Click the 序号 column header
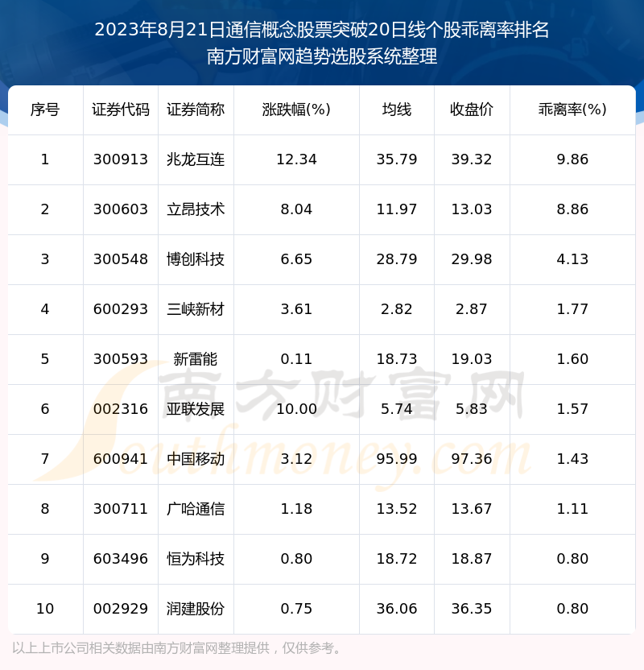This screenshot has width=644, height=670. [x=45, y=110]
